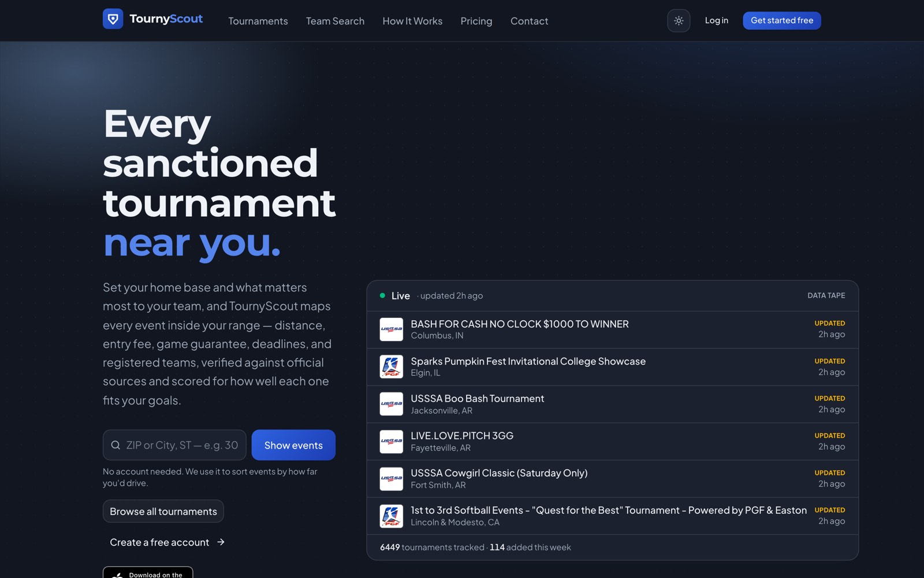Open 1st to 3rd Softball Events Quest tournament
Viewport: 924px width, 578px height.
pos(612,516)
